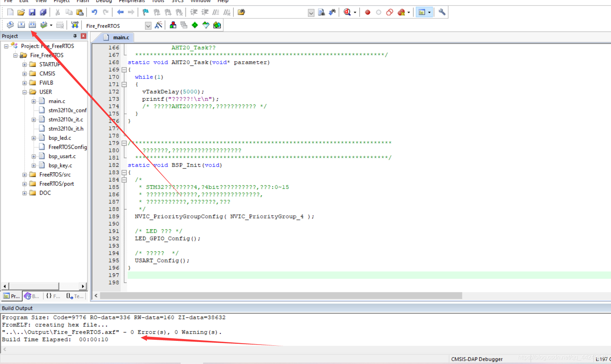Save all files
The image size is (611, 364).
[43, 12]
